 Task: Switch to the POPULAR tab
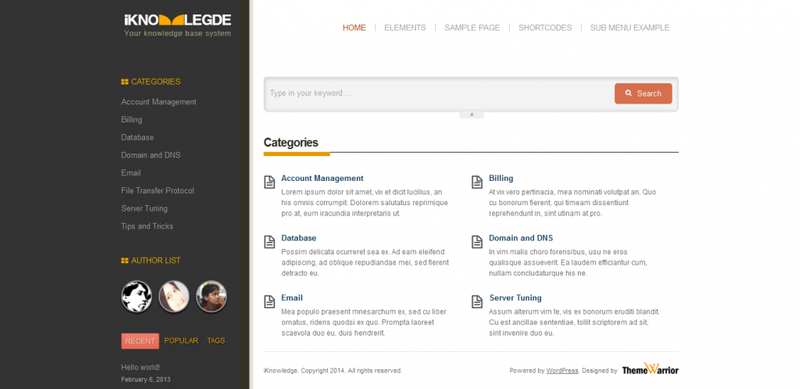pyautogui.click(x=181, y=341)
